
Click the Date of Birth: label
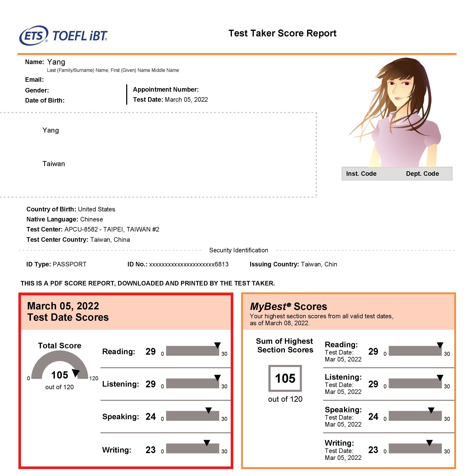point(45,100)
